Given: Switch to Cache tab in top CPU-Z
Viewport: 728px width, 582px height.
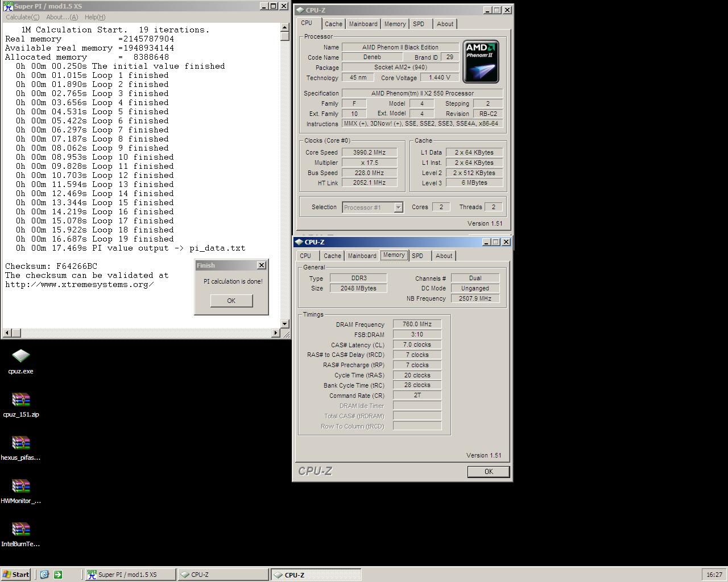Looking at the screenshot, I should [x=333, y=24].
